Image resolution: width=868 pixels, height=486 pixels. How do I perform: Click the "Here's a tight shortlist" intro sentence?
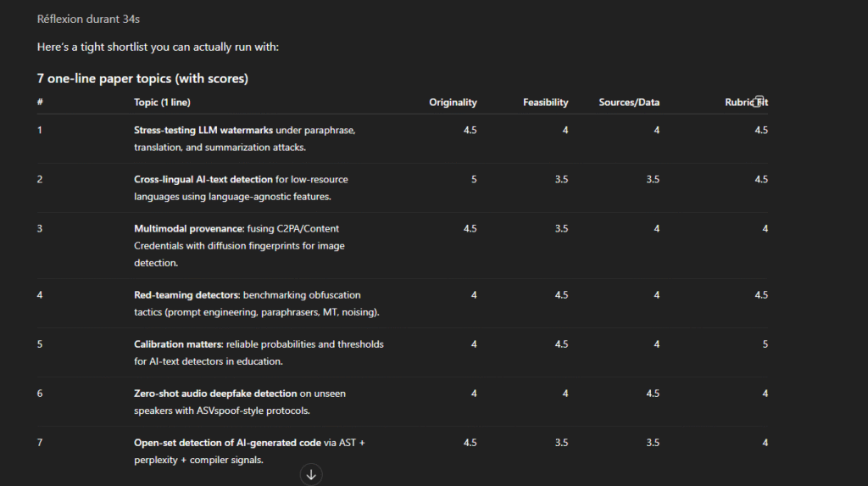click(x=158, y=47)
